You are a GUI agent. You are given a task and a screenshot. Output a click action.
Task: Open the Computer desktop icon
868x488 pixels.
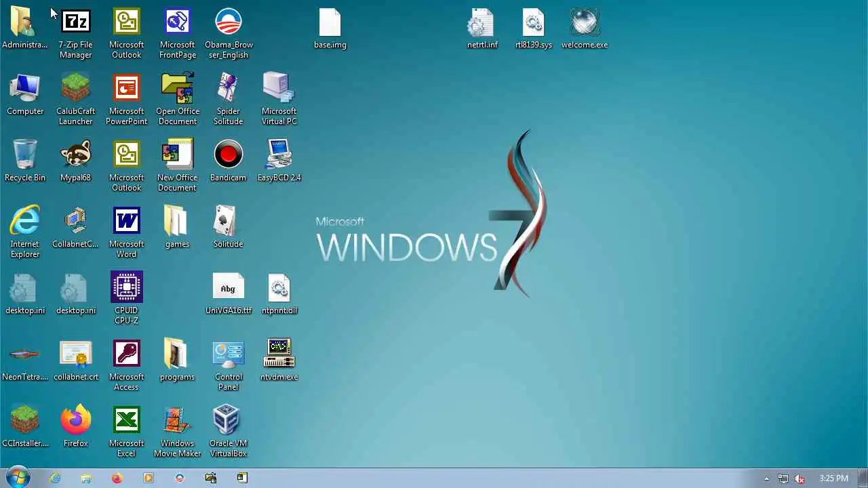[x=25, y=95]
